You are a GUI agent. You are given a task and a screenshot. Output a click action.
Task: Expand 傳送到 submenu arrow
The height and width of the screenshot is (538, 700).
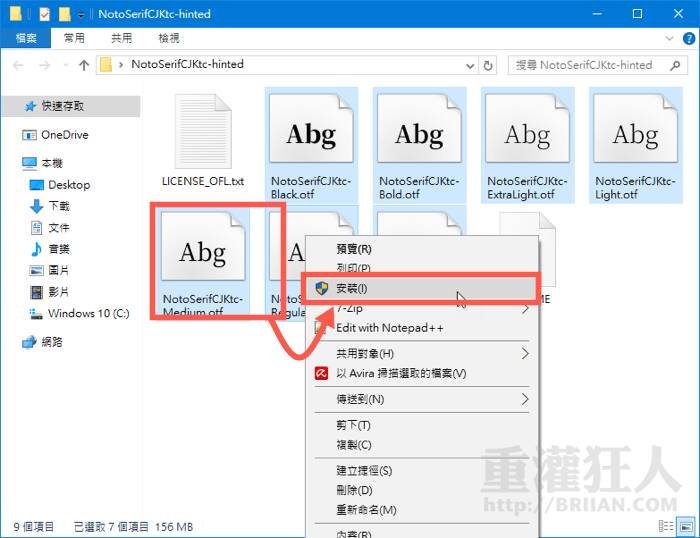(525, 399)
